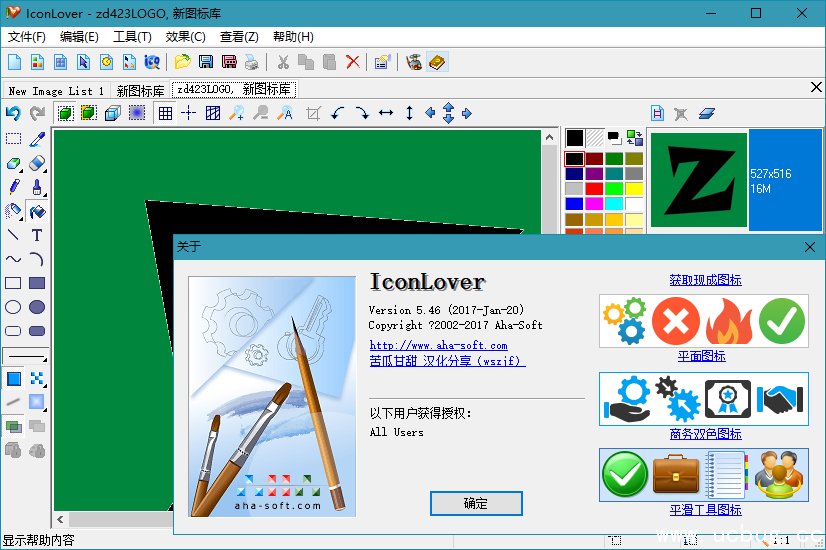Image resolution: width=826 pixels, height=550 pixels.
Task: Open the line width selector dropdown
Action: tap(25, 356)
